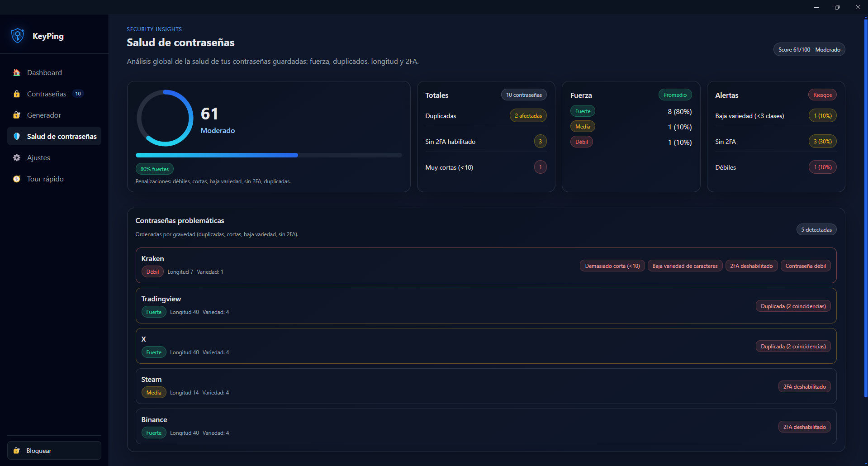Click the KeyPing shield logo
This screenshot has height=466, width=868.
click(x=17, y=35)
